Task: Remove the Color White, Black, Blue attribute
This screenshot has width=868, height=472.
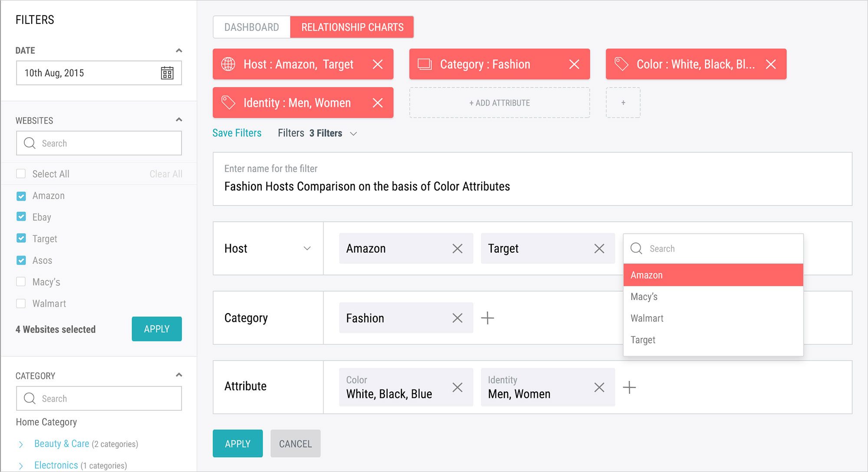Action: (457, 387)
